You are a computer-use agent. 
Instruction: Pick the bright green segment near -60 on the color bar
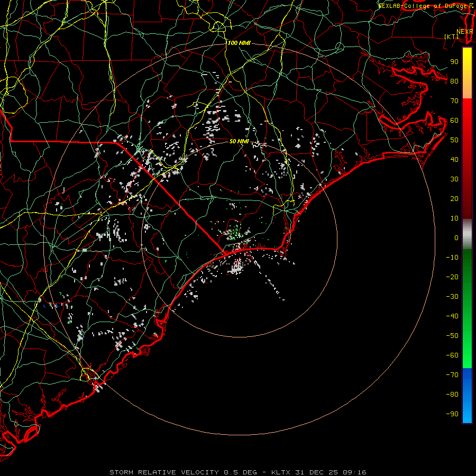[x=467, y=355]
